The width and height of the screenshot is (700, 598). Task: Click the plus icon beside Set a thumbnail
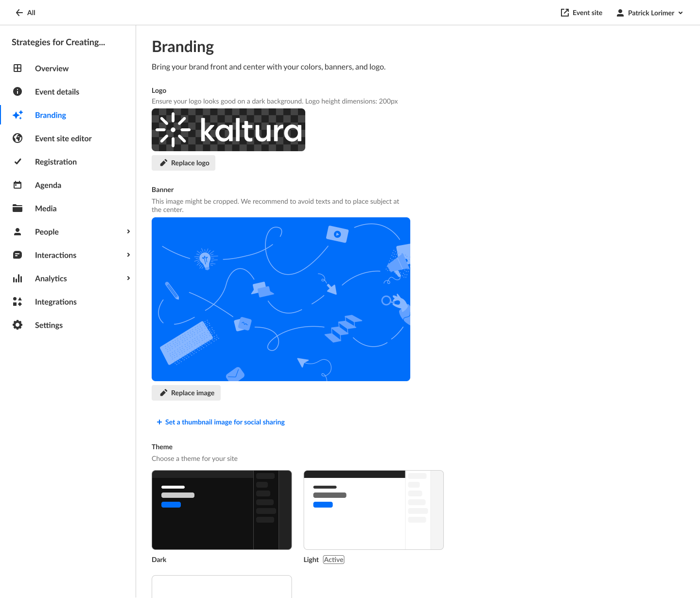159,422
